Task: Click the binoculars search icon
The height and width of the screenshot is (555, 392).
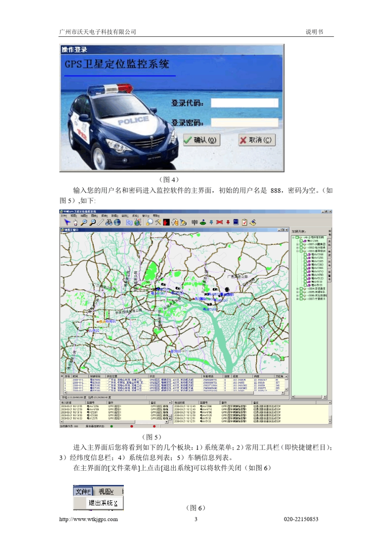Action: [x=109, y=222]
